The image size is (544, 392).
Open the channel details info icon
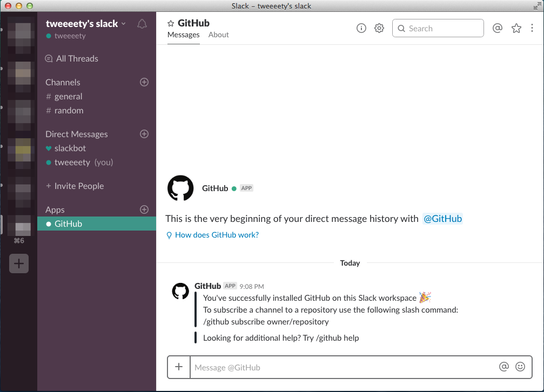click(x=361, y=28)
